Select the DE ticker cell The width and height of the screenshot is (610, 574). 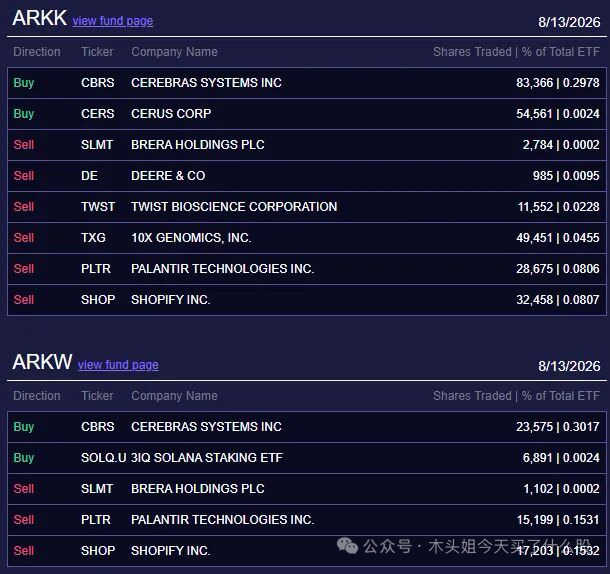[x=89, y=176]
